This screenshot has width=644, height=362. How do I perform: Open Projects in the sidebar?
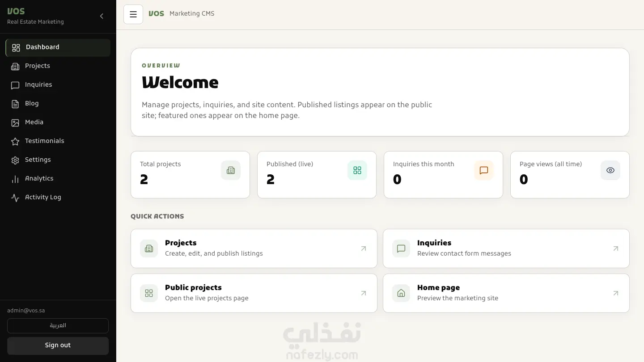[x=58, y=66]
